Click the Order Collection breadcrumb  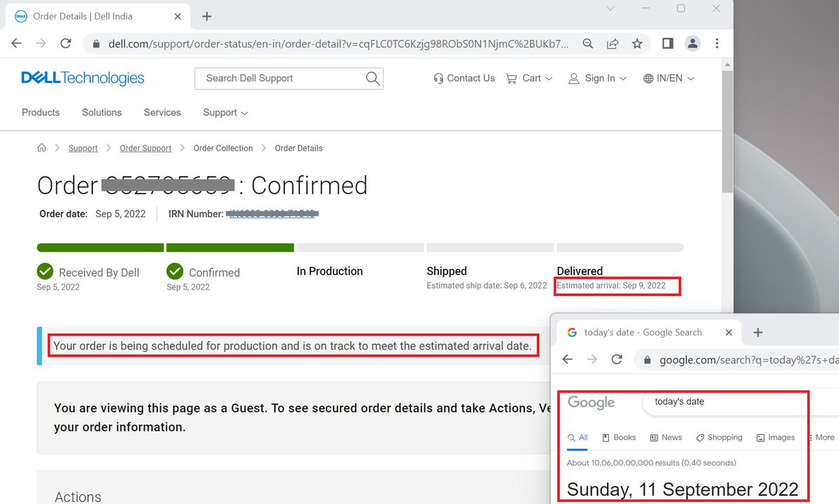(x=223, y=148)
